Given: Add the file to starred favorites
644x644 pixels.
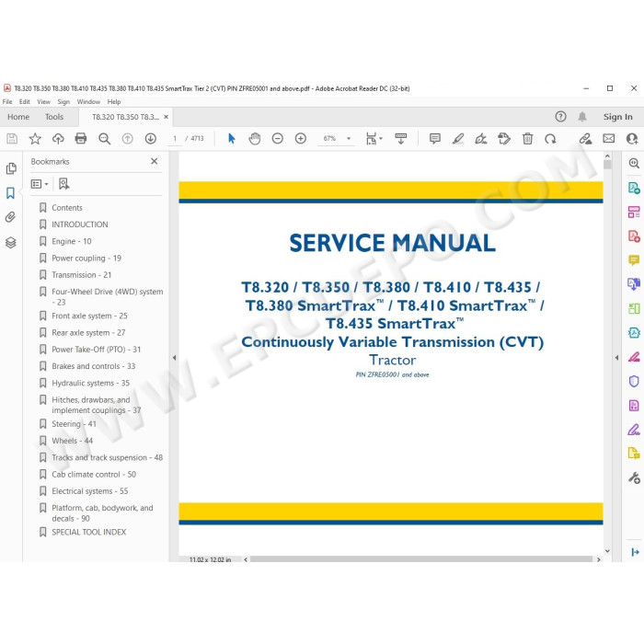Looking at the screenshot, I should [x=35, y=139].
